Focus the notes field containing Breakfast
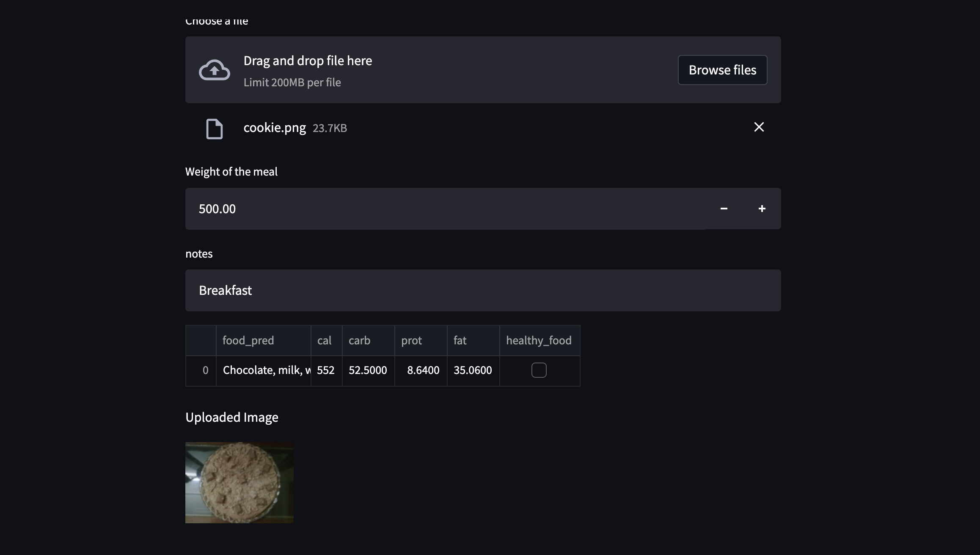980x555 pixels. [482, 290]
